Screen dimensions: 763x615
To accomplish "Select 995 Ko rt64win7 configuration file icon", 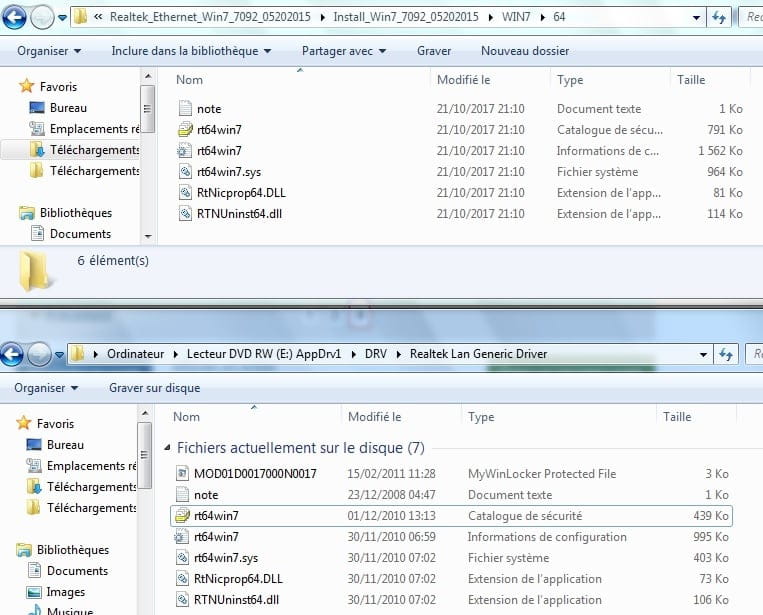I will pyautogui.click(x=182, y=536).
